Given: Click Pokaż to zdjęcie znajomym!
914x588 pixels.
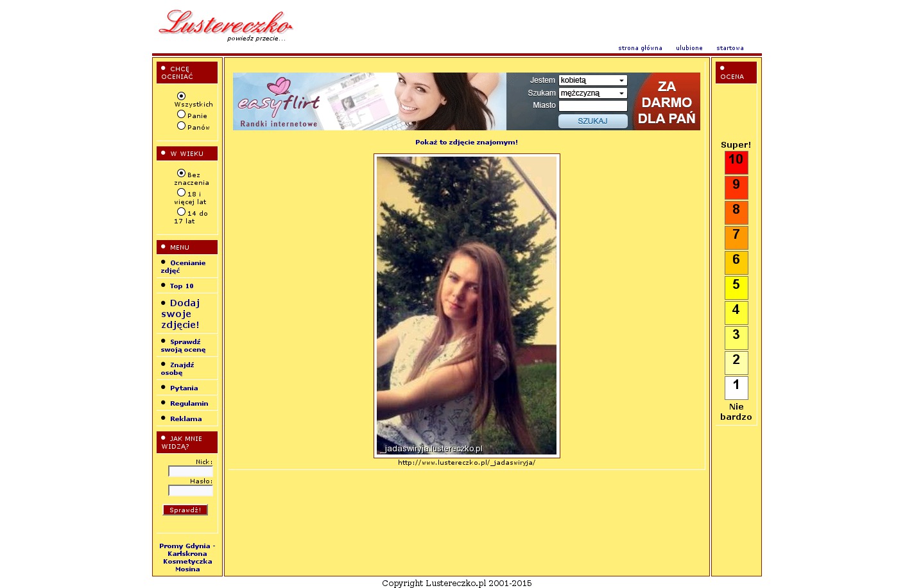Looking at the screenshot, I should [x=467, y=143].
